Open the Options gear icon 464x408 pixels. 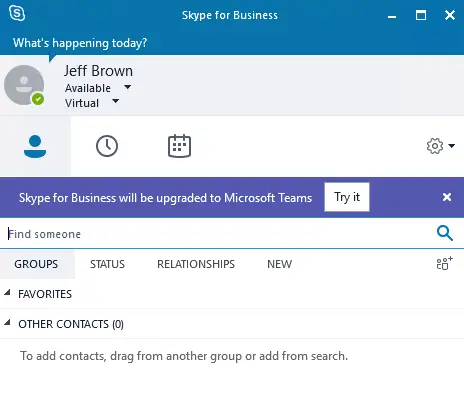pos(435,146)
